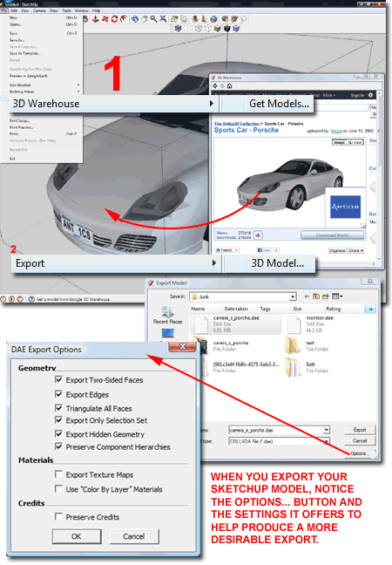
Task: Open the Views menu dropdown in Export dialog
Action: pyautogui.click(x=337, y=296)
